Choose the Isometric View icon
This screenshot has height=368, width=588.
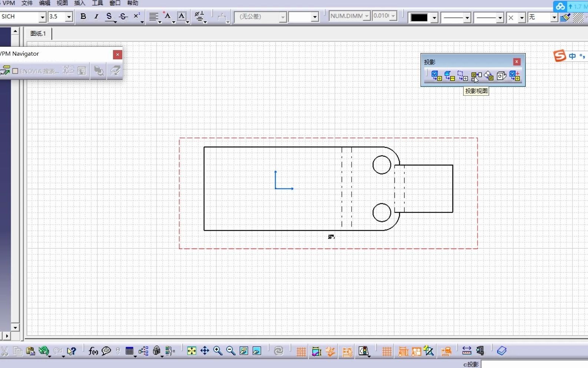pyautogui.click(x=501, y=76)
